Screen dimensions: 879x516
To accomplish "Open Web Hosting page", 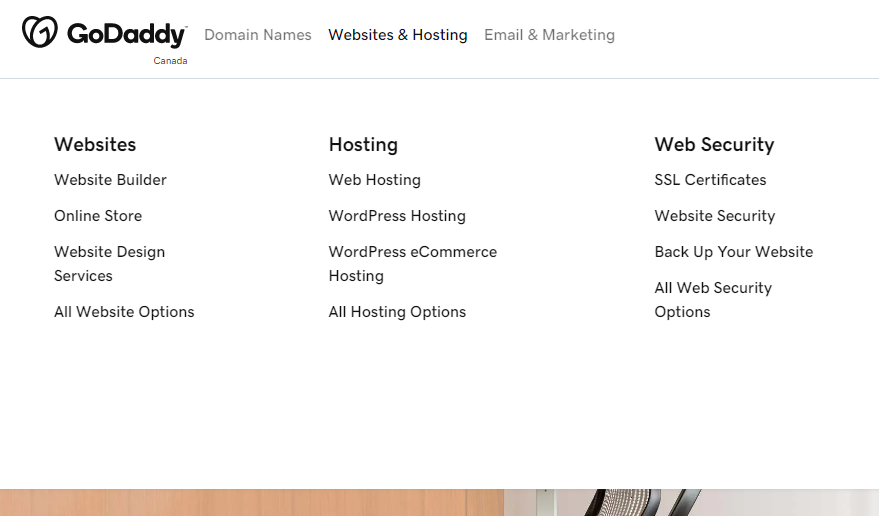I will pos(374,180).
